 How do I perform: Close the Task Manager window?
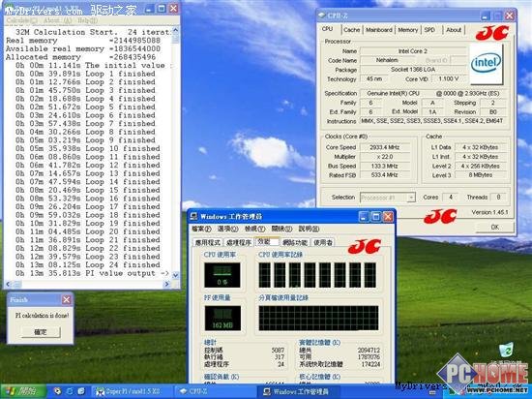pos(388,216)
